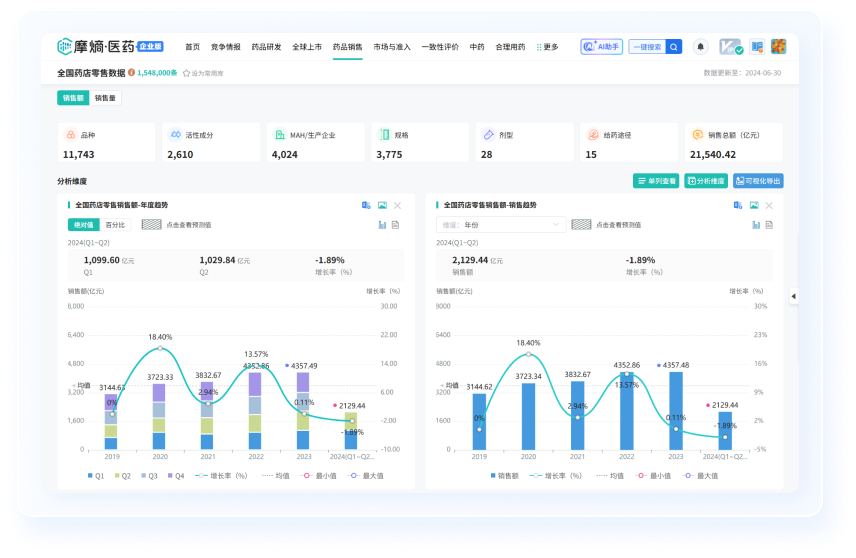
Task: Open the 全球上市 nav item
Action: coord(307,47)
